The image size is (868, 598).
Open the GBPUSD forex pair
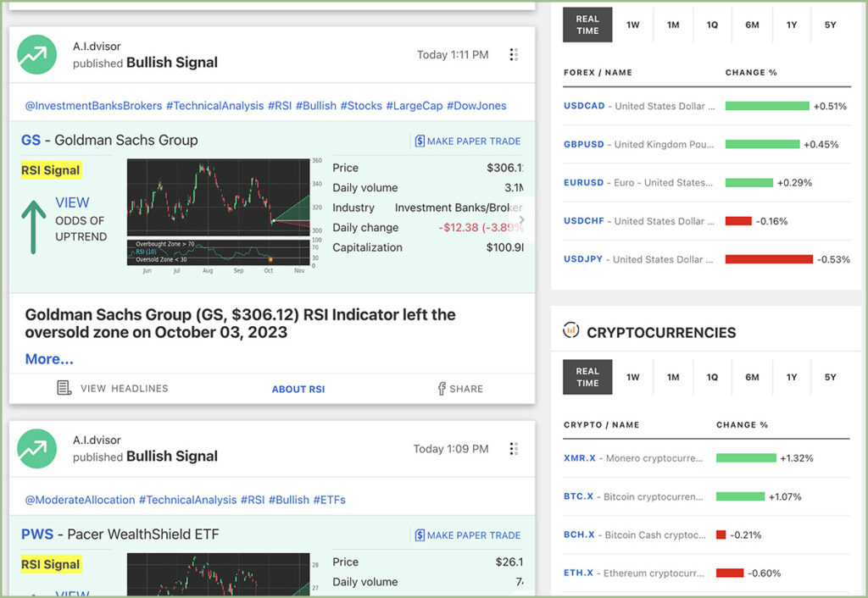tap(584, 144)
